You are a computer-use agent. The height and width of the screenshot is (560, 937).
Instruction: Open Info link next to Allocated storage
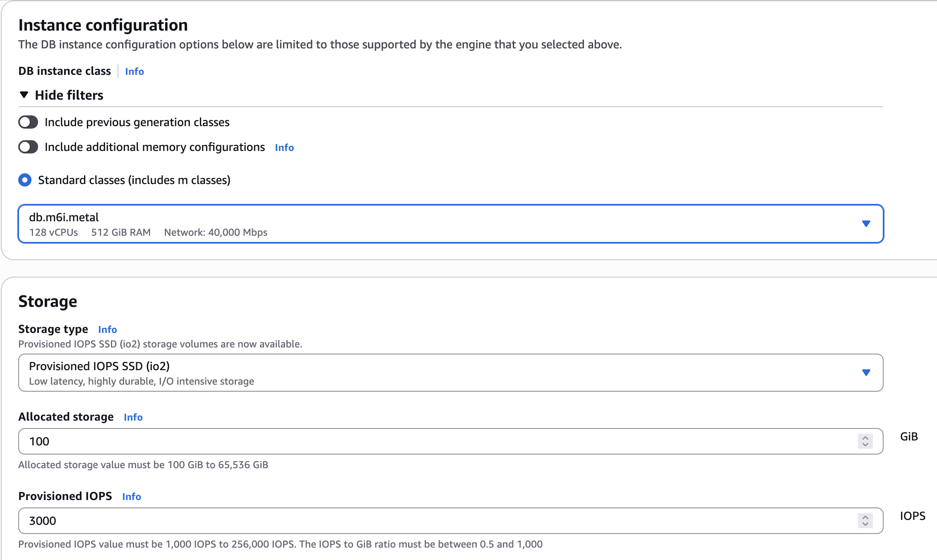133,417
